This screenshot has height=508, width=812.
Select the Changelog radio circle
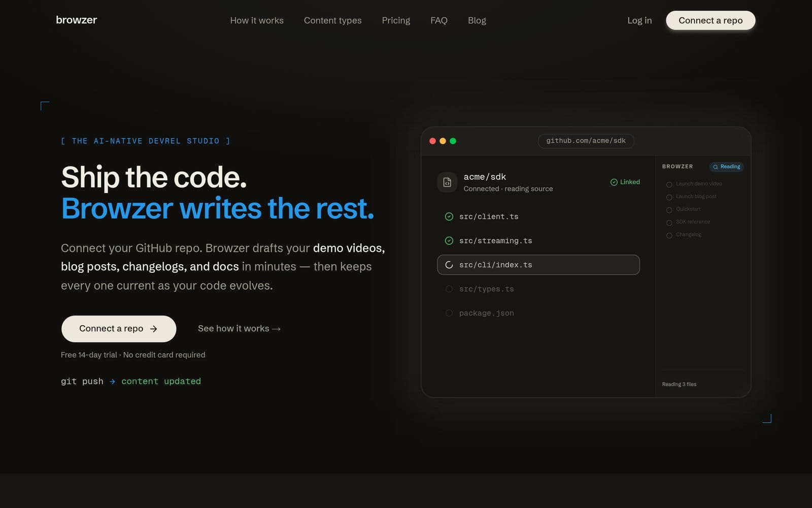point(669,235)
